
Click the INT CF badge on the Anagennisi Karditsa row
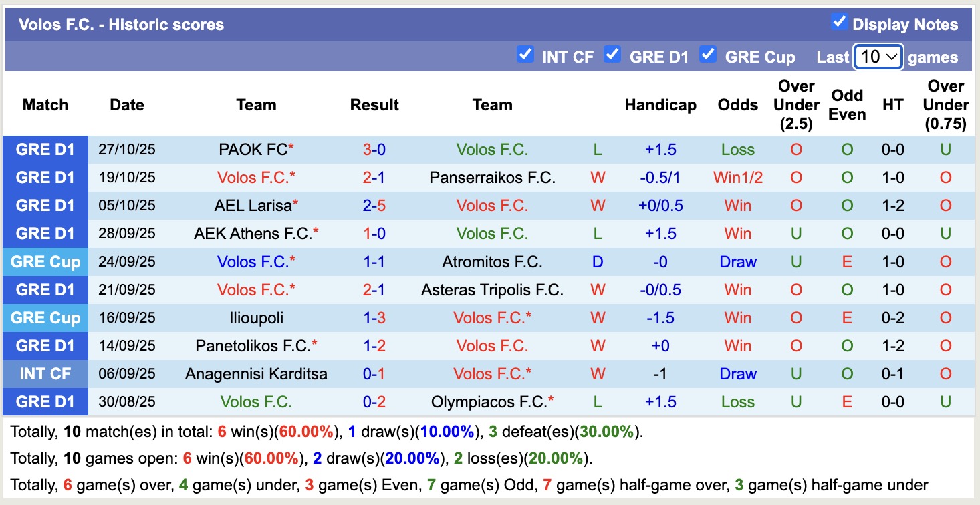[45, 373]
